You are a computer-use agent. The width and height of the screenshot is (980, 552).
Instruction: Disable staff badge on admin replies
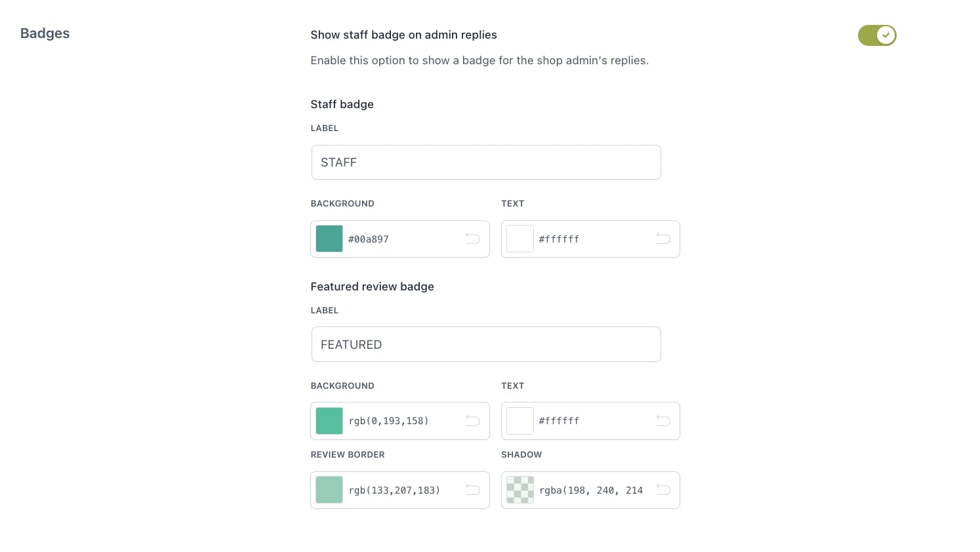tap(877, 35)
